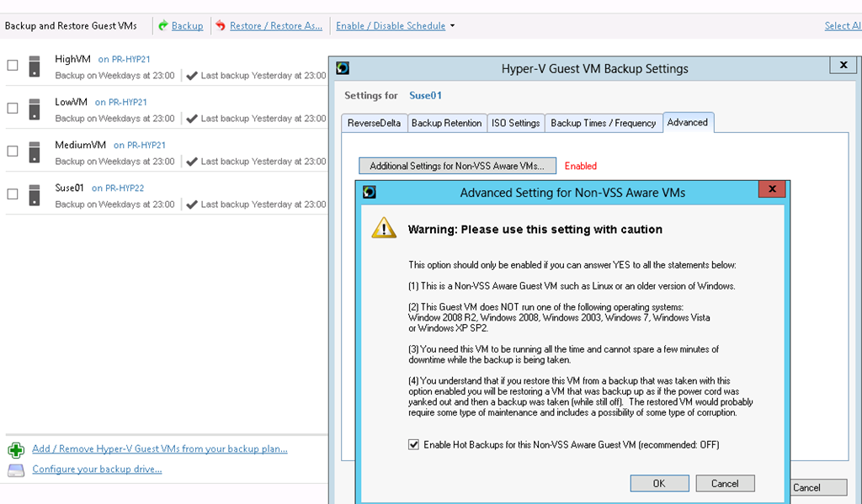This screenshot has height=504, width=862.
Task: Check the LowVM checkbox
Action: pos(12,108)
